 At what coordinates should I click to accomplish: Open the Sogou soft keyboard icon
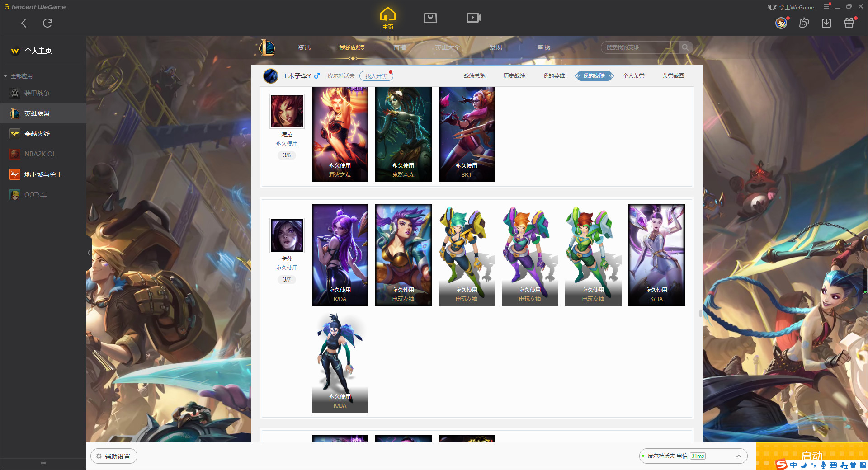(833, 465)
